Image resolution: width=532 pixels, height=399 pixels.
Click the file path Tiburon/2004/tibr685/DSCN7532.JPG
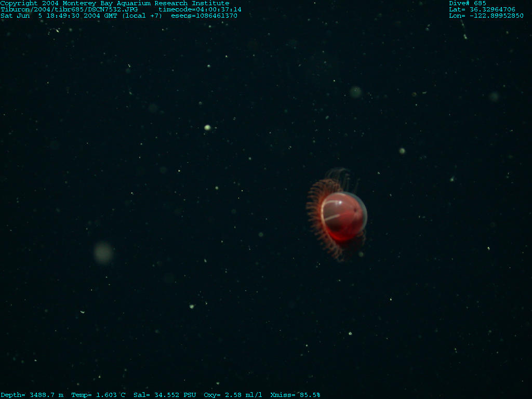click(x=69, y=9)
